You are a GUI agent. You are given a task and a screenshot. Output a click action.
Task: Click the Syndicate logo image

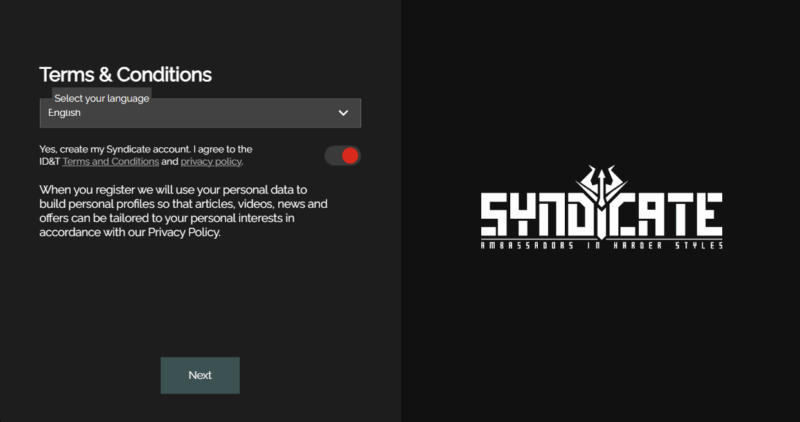(x=602, y=207)
